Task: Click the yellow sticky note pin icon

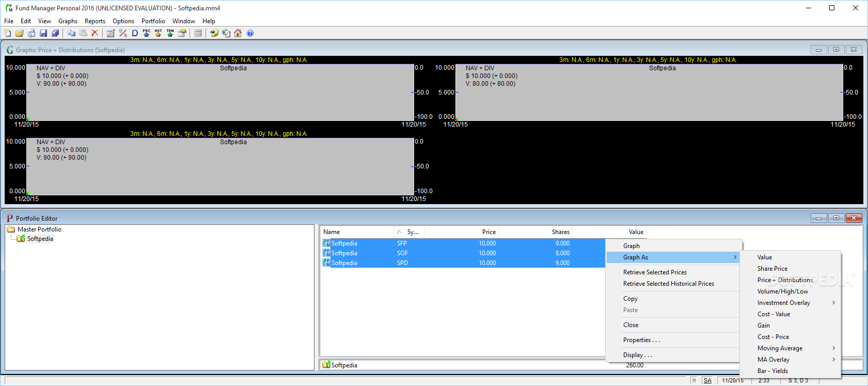Action: pyautogui.click(x=214, y=33)
